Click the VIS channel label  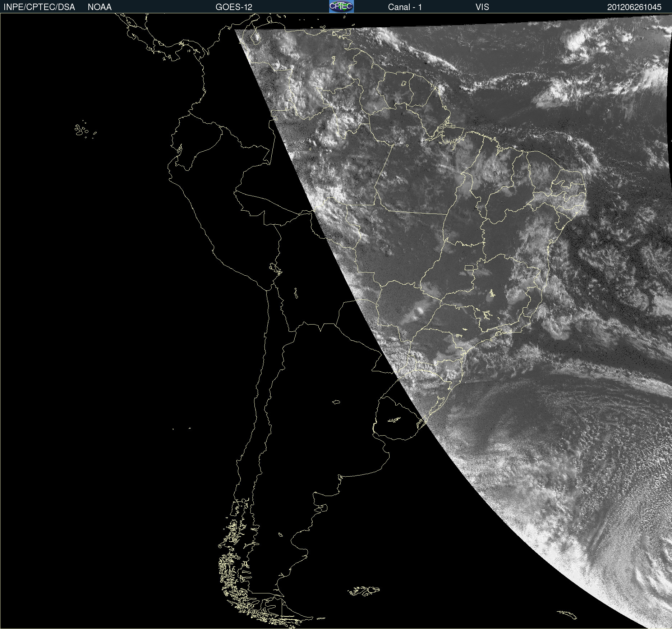(x=482, y=7)
